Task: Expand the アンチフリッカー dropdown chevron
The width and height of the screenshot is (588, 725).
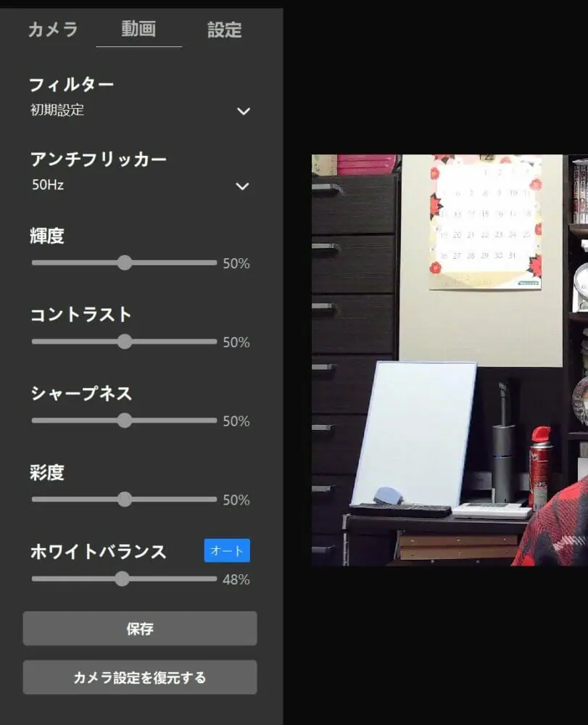Action: pos(242,186)
